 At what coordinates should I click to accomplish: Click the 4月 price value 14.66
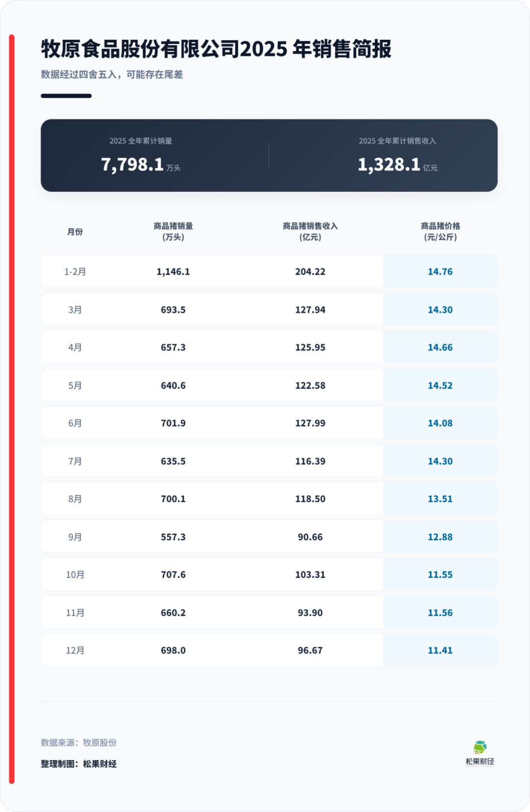[x=440, y=347]
